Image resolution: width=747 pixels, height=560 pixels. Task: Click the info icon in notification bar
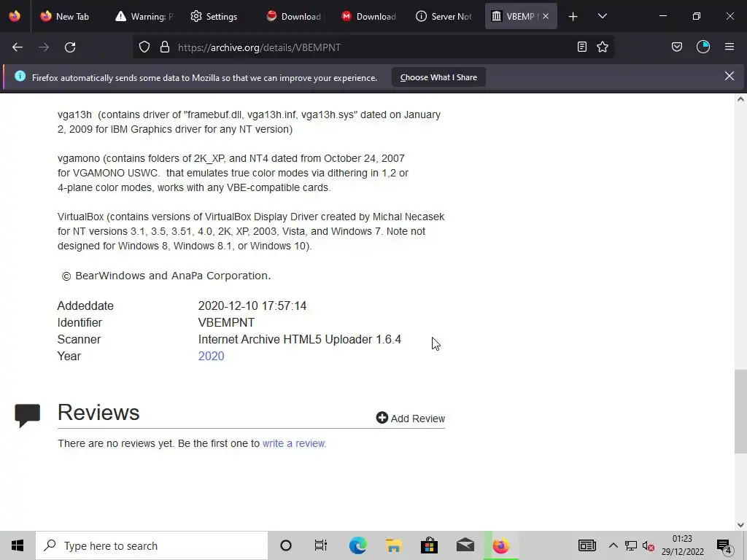pyautogui.click(x=20, y=76)
